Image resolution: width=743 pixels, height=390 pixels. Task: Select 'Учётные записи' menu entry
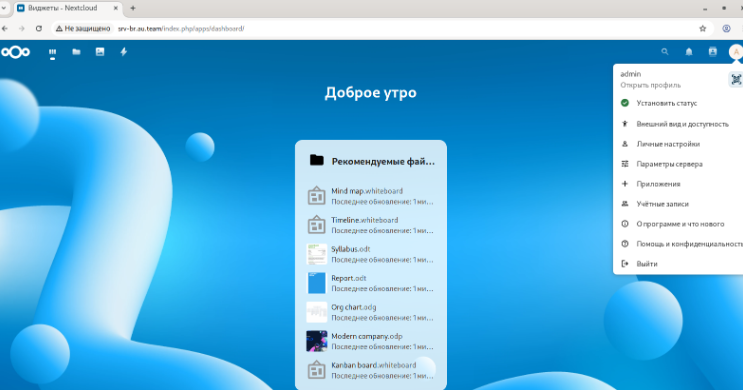point(678,204)
